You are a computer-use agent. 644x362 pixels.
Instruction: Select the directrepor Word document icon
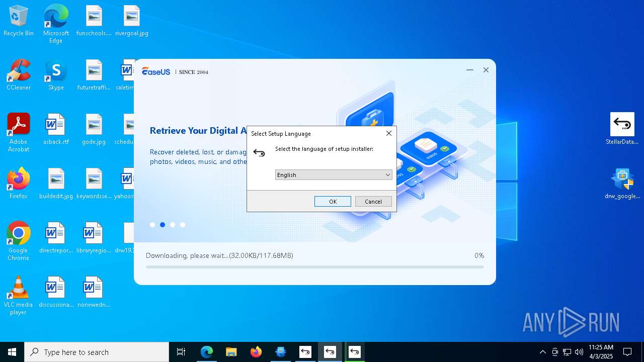(56, 238)
